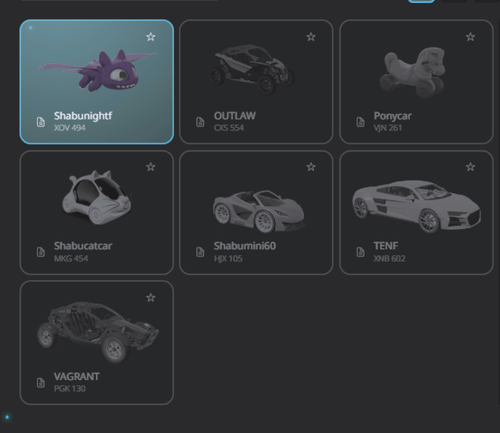This screenshot has width=500, height=433.
Task: Mark Shabucatcar as favorite with star
Action: (151, 167)
